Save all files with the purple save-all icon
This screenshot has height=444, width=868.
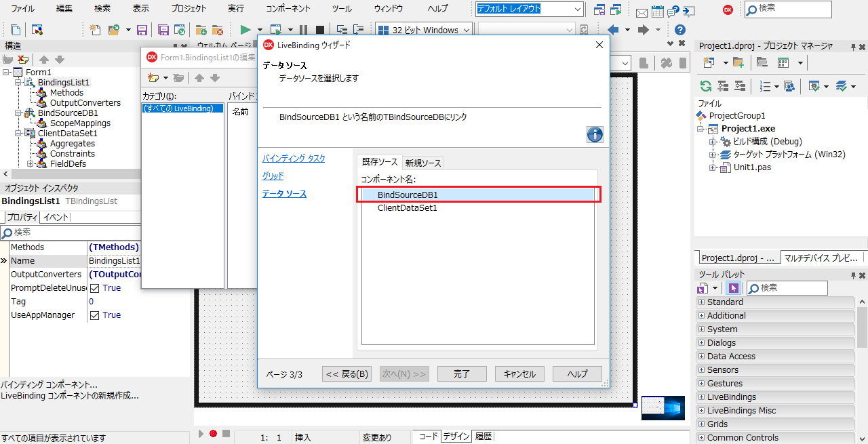165,29
